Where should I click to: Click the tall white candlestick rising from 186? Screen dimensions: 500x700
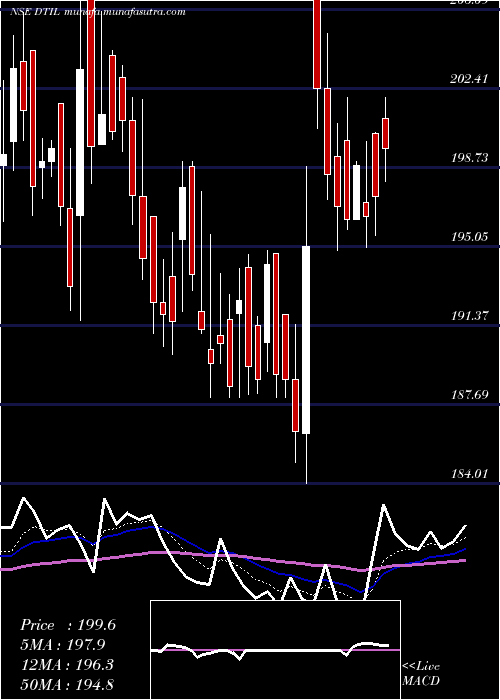[x=306, y=340]
